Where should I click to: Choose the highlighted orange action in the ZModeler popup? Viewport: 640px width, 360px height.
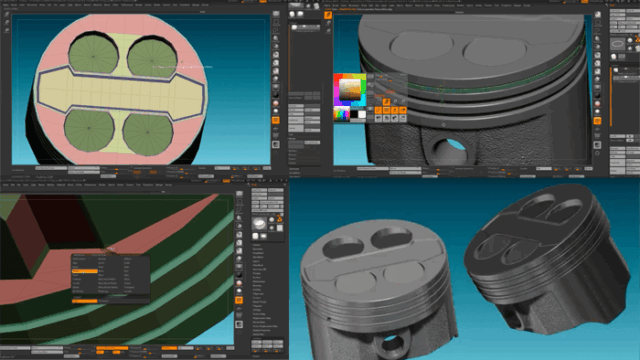click(84, 271)
